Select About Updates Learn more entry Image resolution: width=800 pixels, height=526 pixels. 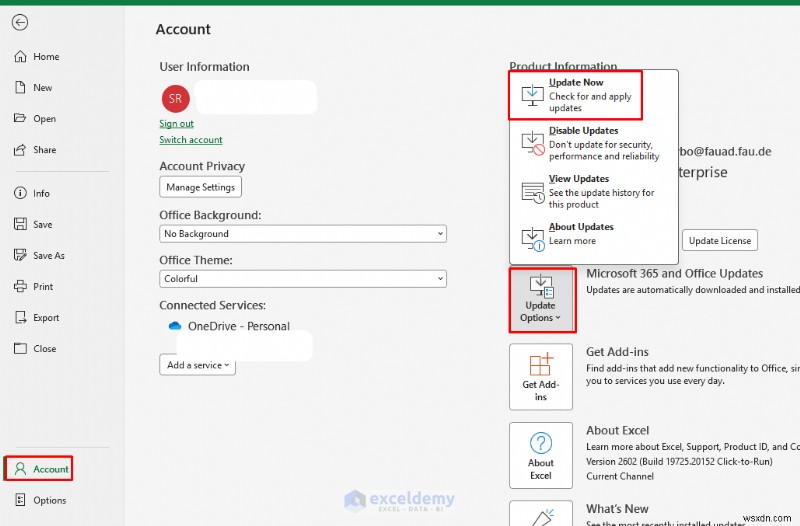click(x=593, y=237)
